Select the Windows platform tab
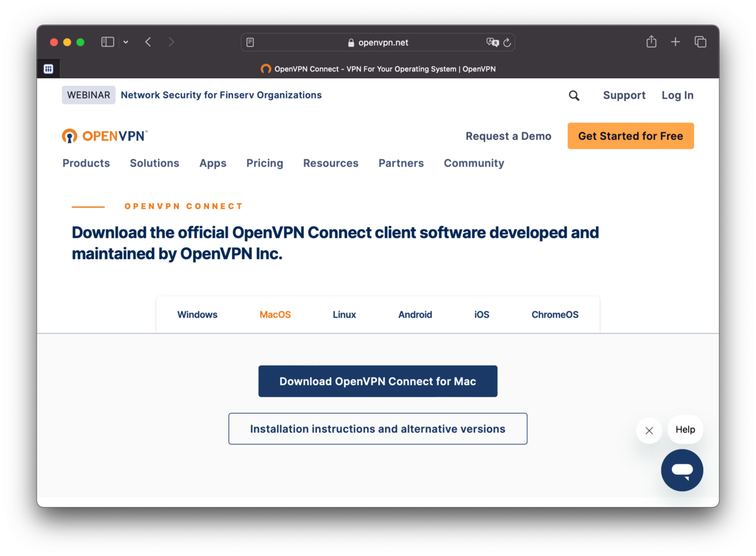The height and width of the screenshot is (556, 756). (x=197, y=315)
